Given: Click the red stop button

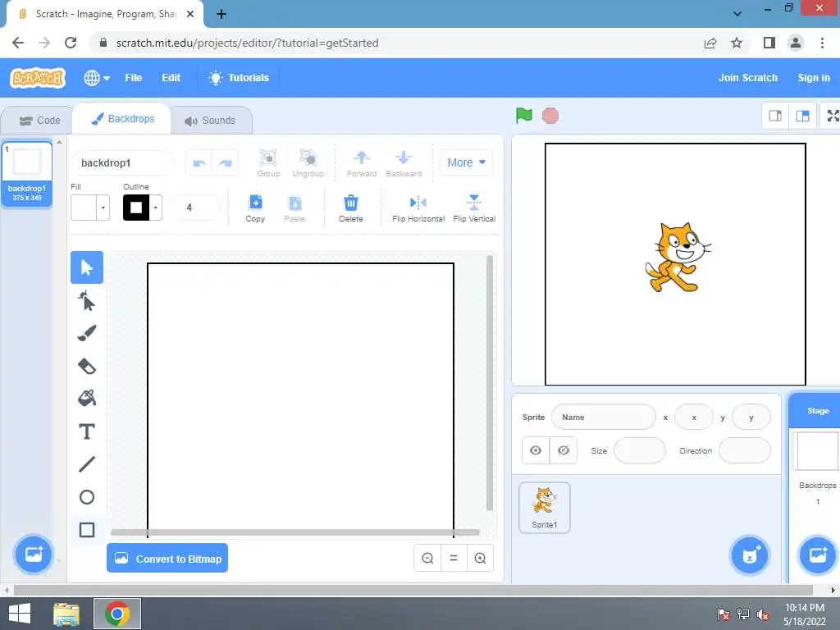Looking at the screenshot, I should [550, 116].
